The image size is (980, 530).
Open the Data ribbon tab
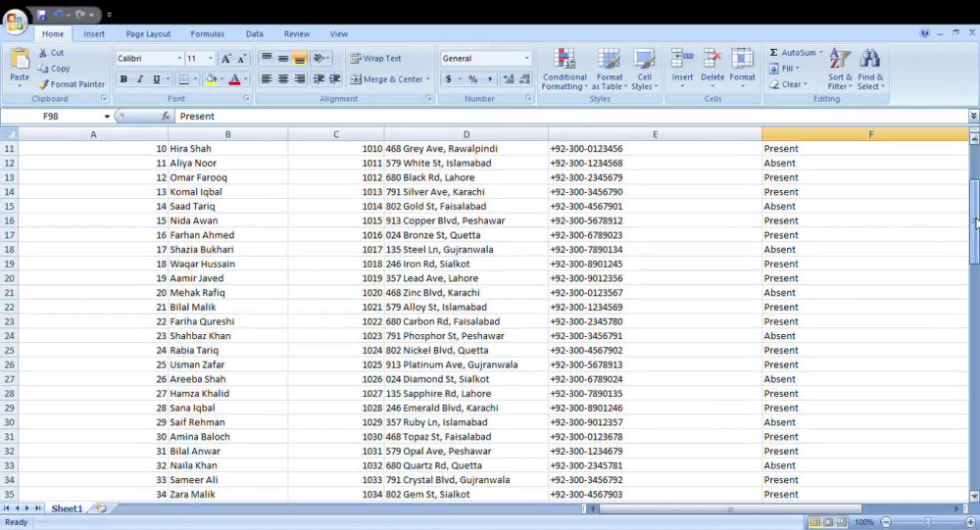point(255,33)
